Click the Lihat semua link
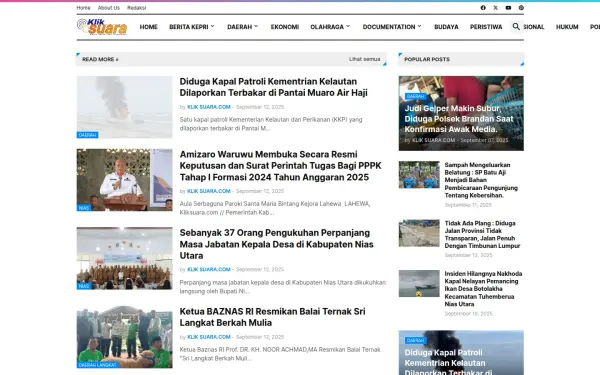 [364, 59]
